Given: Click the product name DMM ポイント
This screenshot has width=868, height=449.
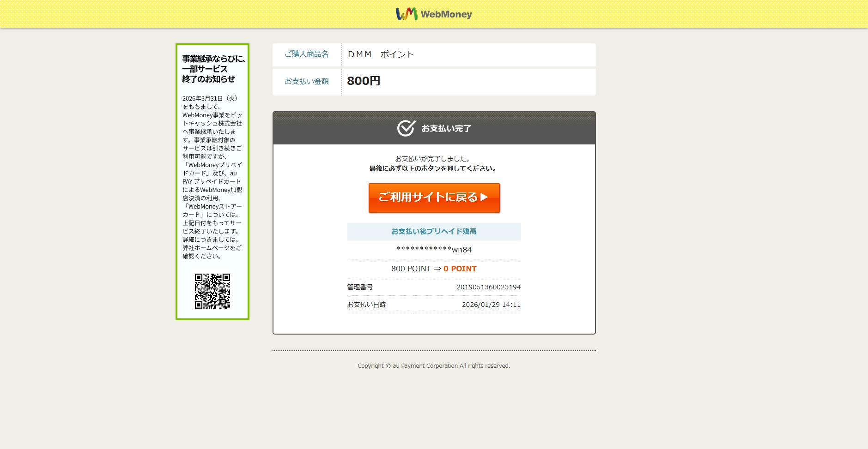Looking at the screenshot, I should [x=381, y=54].
